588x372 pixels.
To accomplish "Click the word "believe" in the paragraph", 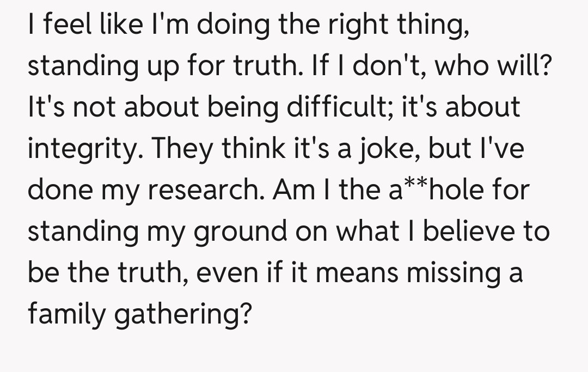I will click(460, 231).
